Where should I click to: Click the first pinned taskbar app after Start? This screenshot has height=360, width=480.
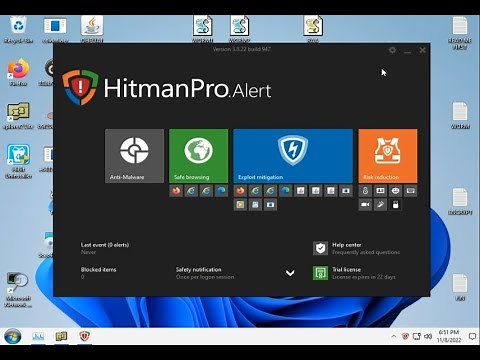(x=38, y=336)
